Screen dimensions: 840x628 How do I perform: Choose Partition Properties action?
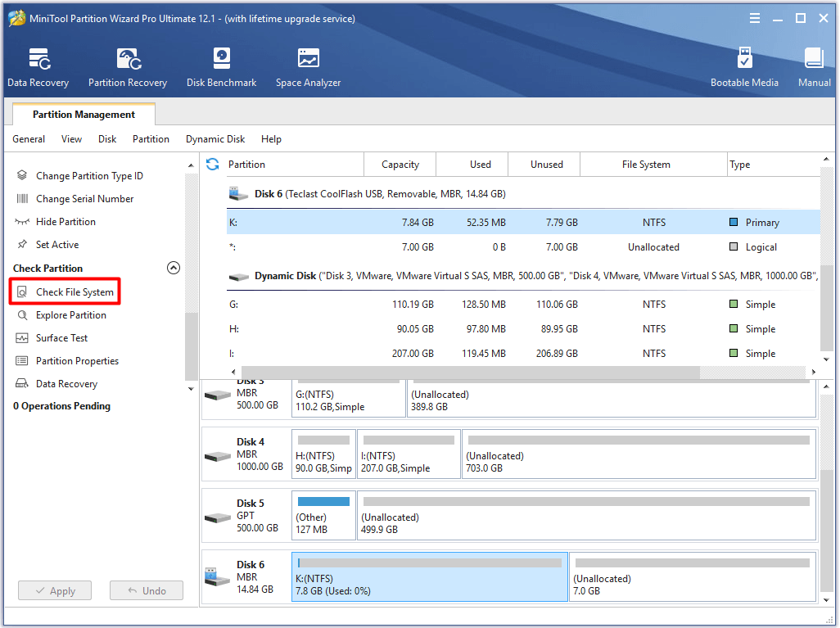click(77, 360)
